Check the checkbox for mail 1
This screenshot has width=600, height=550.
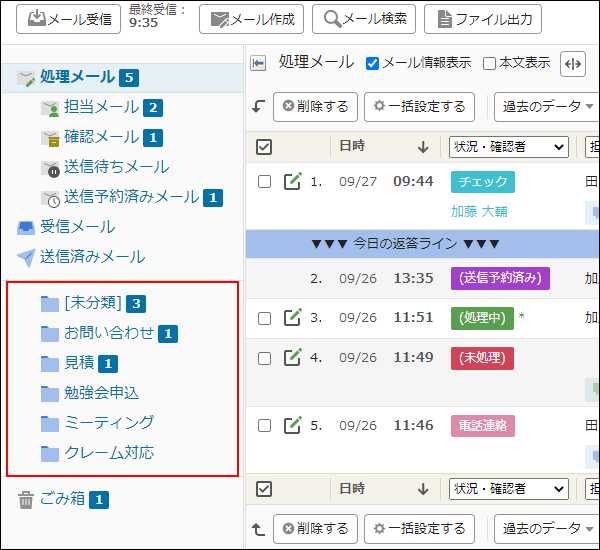tap(264, 181)
